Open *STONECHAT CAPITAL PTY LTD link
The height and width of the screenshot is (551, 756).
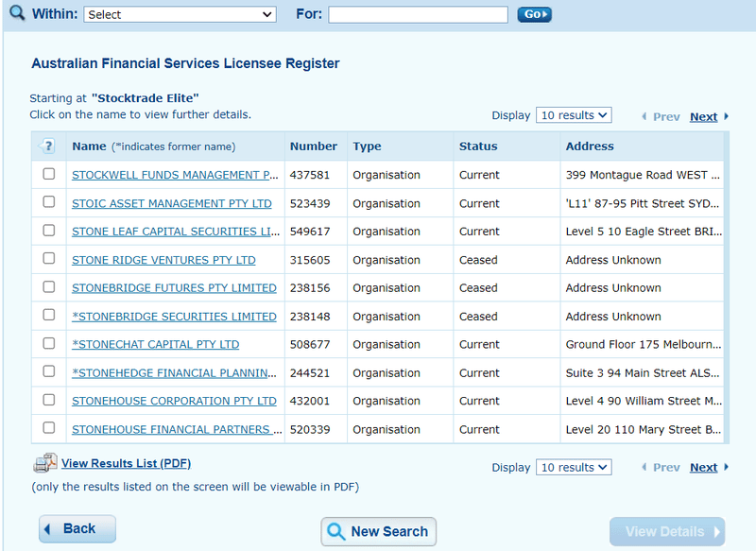[155, 344]
